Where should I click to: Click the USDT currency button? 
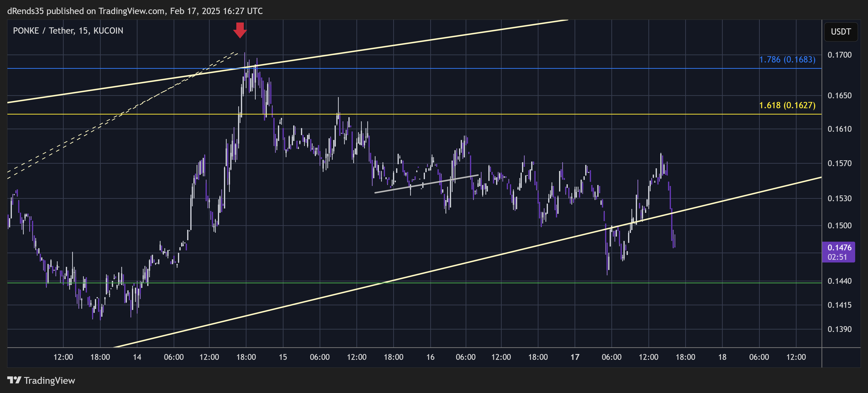[841, 32]
